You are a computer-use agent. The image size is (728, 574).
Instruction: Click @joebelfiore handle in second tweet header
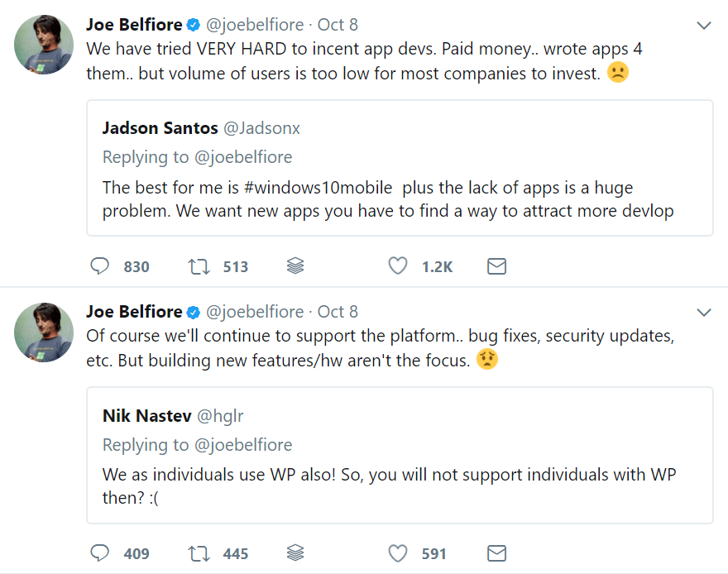[255, 312]
